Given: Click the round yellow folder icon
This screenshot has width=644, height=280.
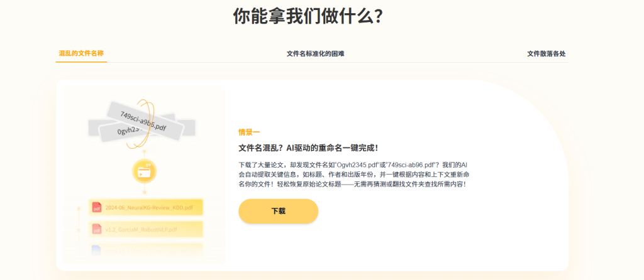Looking at the screenshot, I should [144, 171].
